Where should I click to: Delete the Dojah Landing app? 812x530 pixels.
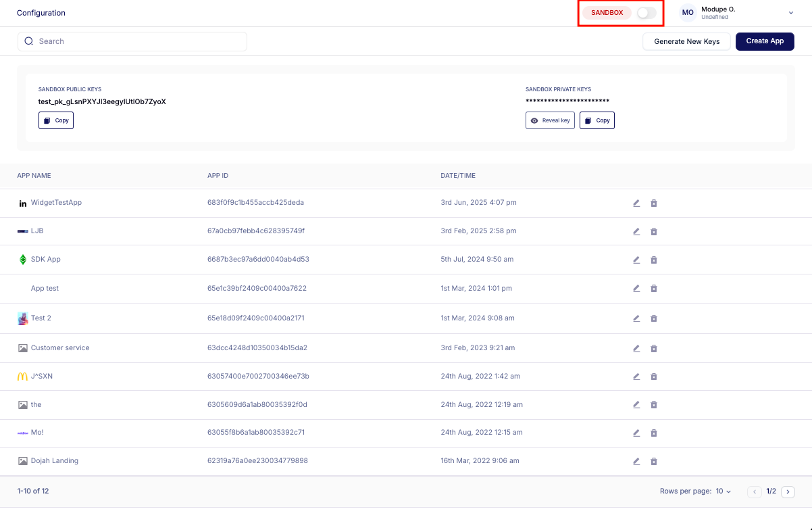654,461
